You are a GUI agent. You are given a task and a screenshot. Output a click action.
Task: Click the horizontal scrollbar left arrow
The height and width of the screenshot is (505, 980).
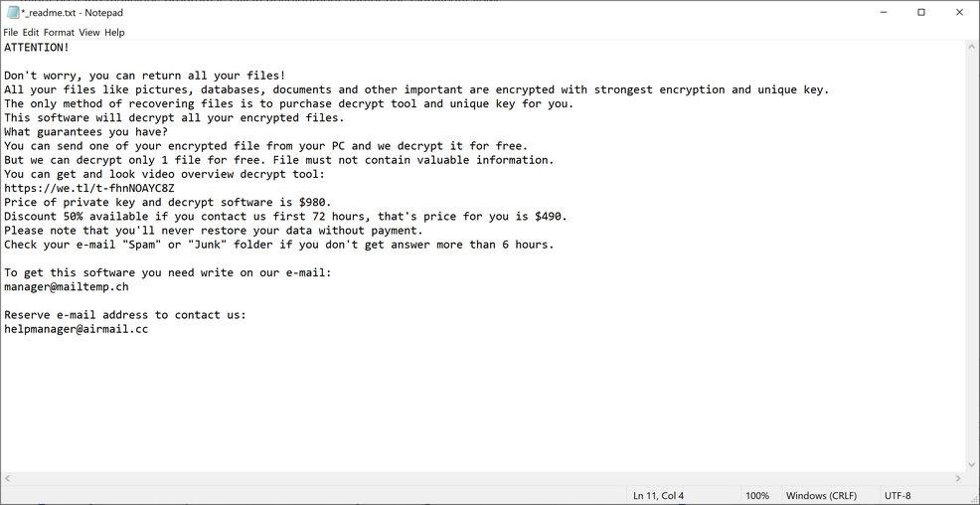point(6,478)
